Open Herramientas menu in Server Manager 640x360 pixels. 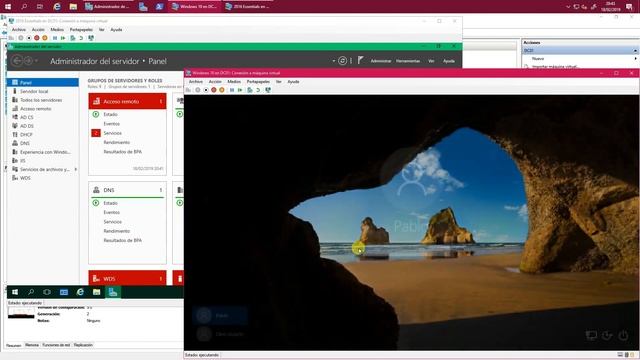(408, 61)
